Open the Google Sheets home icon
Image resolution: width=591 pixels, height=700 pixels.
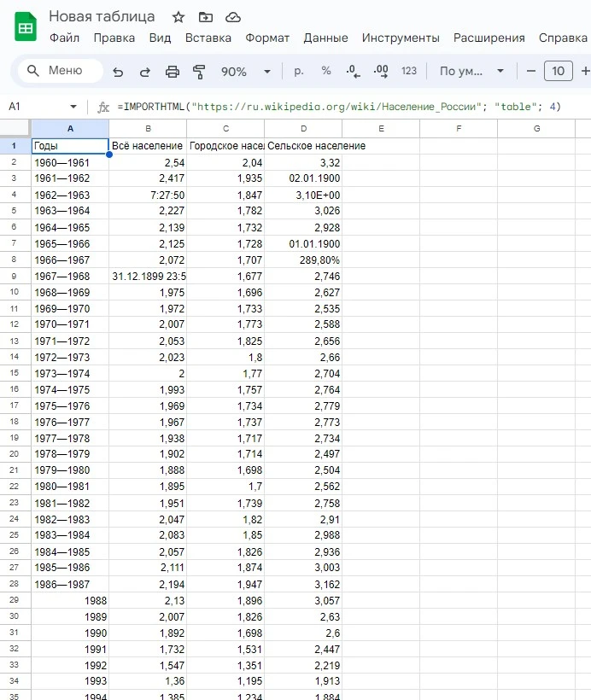(26, 27)
